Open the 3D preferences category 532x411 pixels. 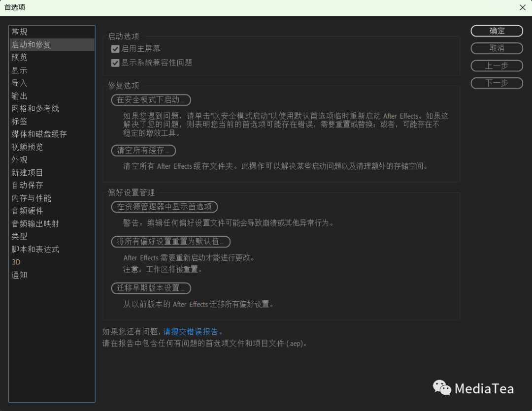pyautogui.click(x=52, y=262)
